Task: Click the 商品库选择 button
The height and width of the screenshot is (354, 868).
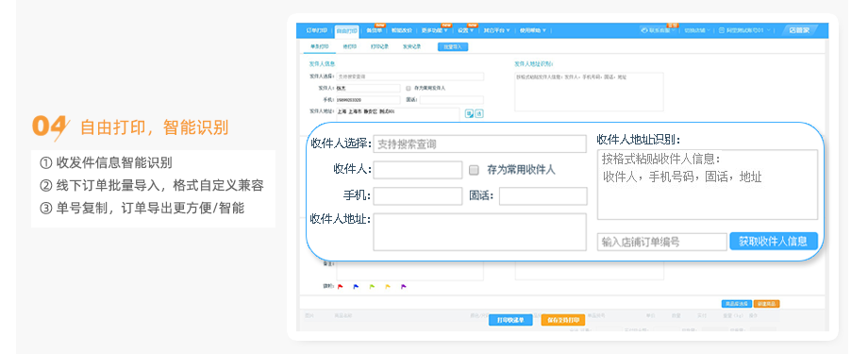Action: pyautogui.click(x=736, y=304)
